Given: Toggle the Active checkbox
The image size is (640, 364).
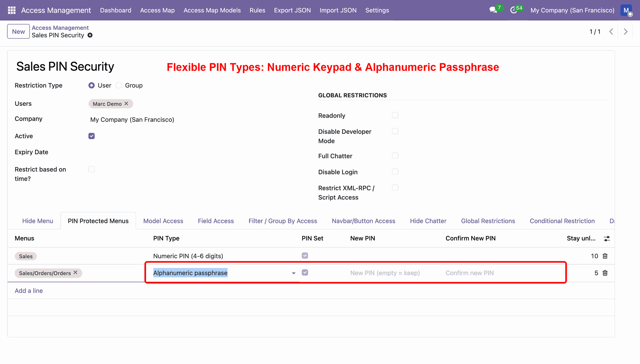Looking at the screenshot, I should tap(92, 136).
